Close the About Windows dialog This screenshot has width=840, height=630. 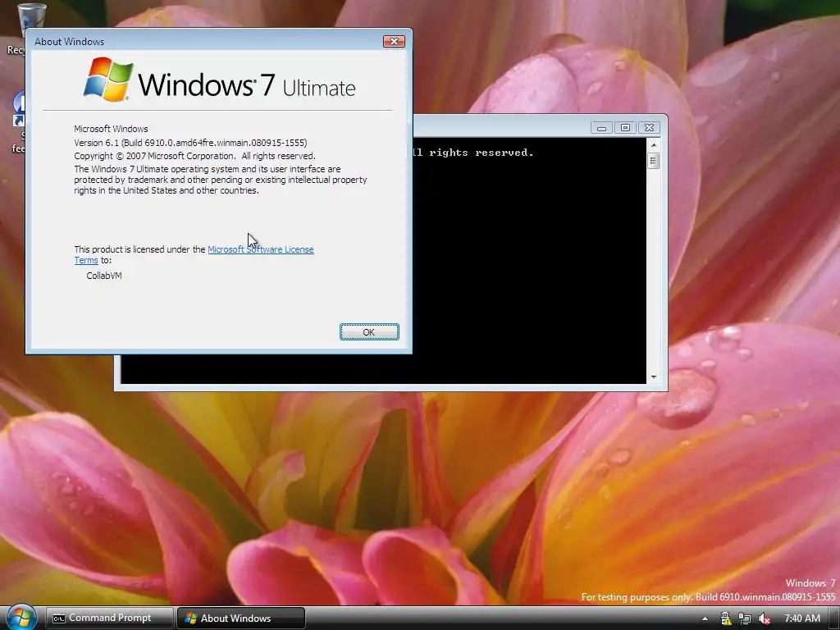(394, 41)
